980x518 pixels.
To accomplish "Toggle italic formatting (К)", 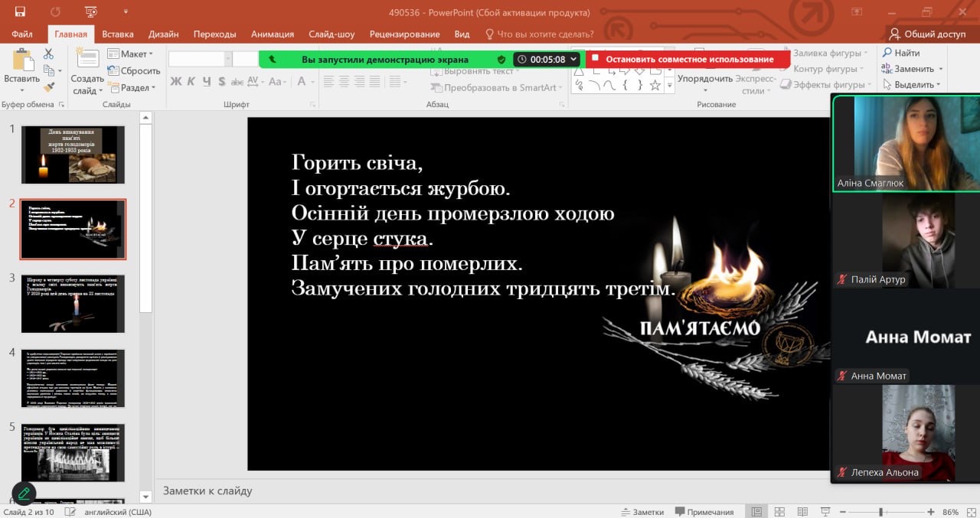I will (x=191, y=81).
